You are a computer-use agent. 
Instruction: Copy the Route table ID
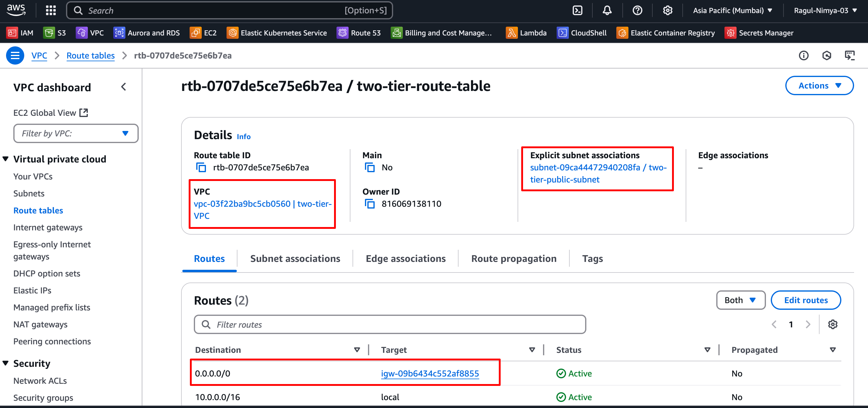click(201, 167)
